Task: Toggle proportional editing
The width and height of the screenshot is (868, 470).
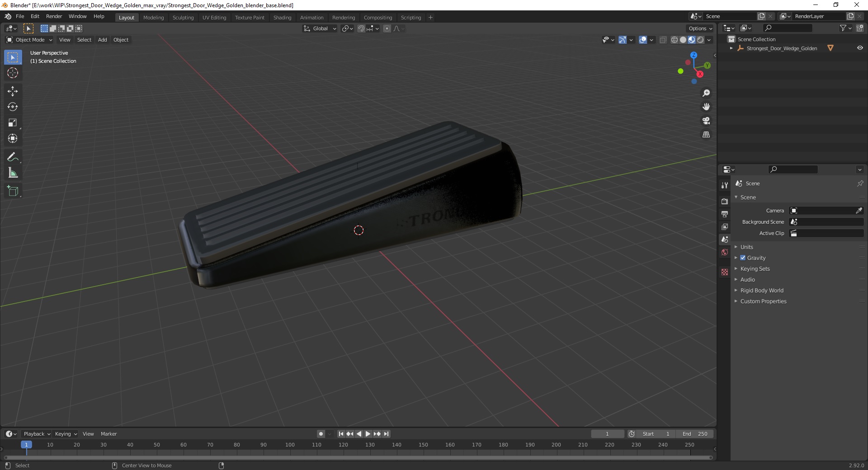Action: click(x=387, y=28)
